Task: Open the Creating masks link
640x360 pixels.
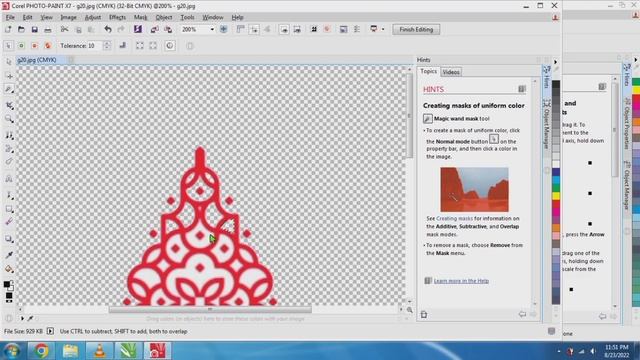Action: coord(454,219)
